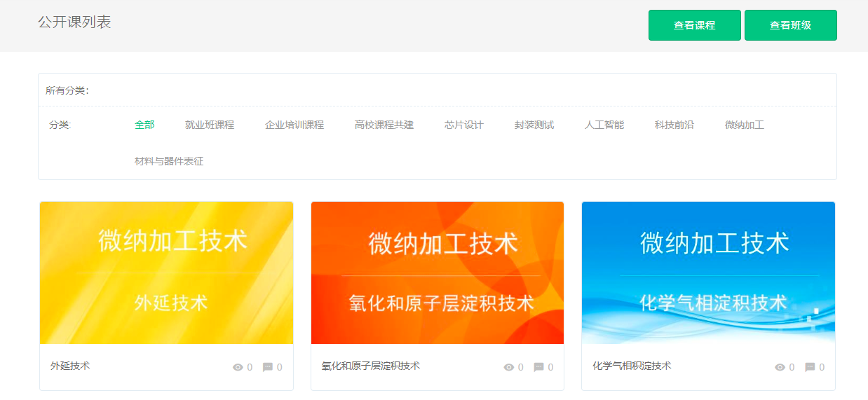The width and height of the screenshot is (868, 400).
Task: Switch to 高校课程共建 category
Action: [384, 125]
